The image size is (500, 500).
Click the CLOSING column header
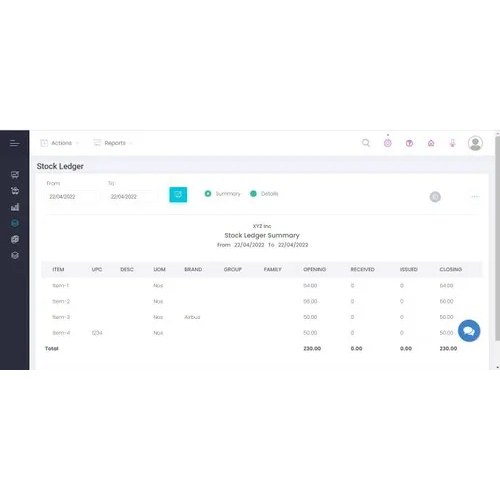point(451,269)
